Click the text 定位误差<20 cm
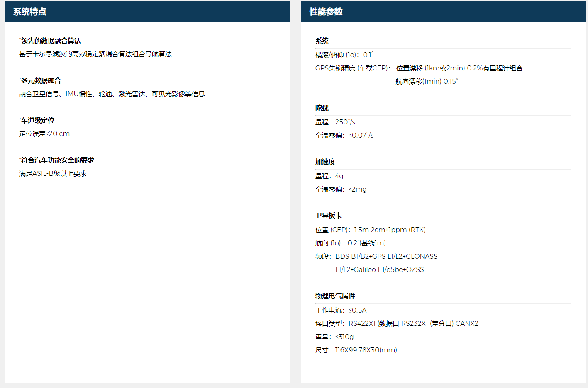The width and height of the screenshot is (588, 388). click(44, 134)
